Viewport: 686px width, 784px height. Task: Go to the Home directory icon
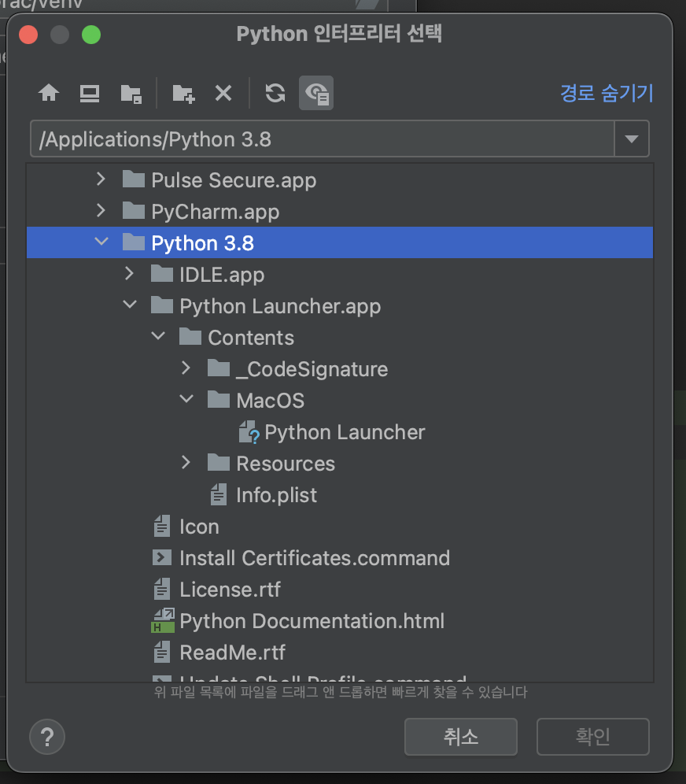pos(49,93)
